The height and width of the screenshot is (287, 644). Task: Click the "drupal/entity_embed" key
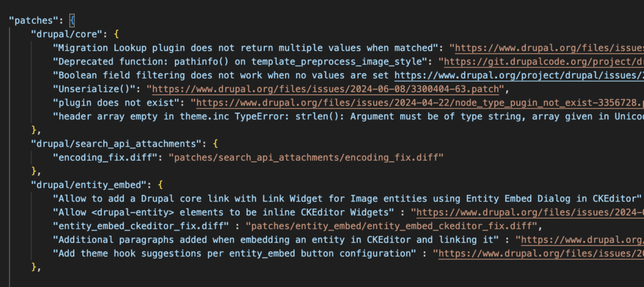(91, 185)
